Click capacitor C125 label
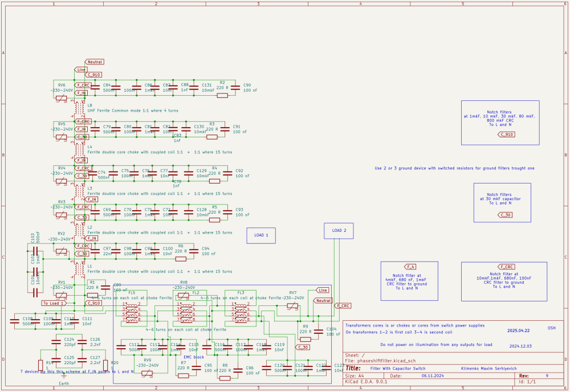 (69, 358)
